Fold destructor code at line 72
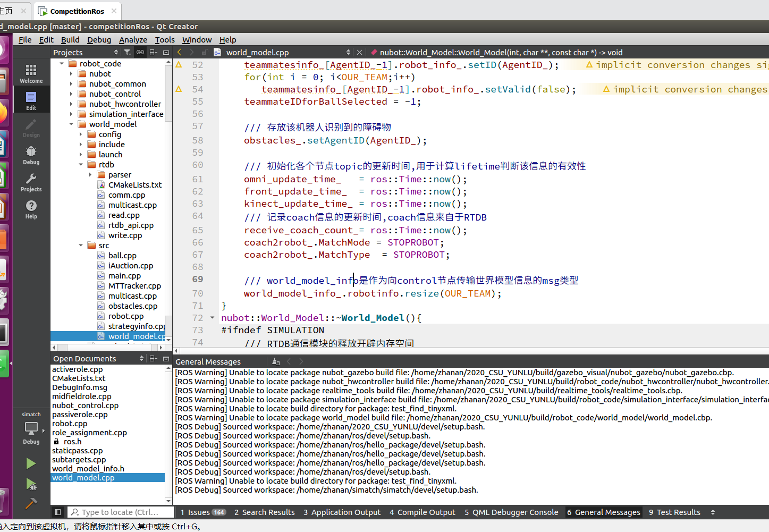 [212, 318]
